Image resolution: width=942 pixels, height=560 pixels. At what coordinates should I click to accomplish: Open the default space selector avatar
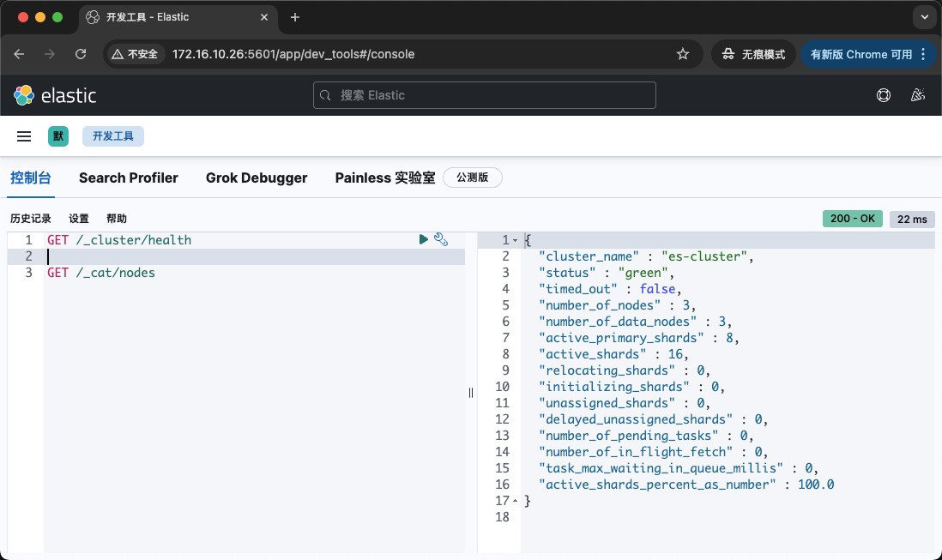(x=58, y=136)
